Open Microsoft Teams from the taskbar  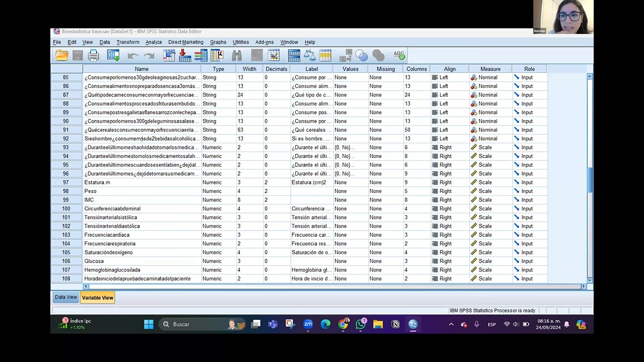pyautogui.click(x=273, y=324)
